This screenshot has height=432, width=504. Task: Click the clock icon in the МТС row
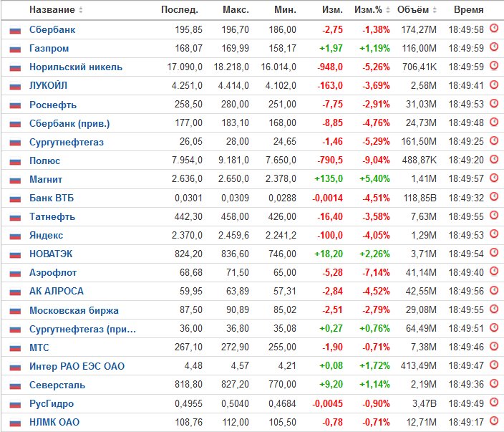(x=494, y=346)
